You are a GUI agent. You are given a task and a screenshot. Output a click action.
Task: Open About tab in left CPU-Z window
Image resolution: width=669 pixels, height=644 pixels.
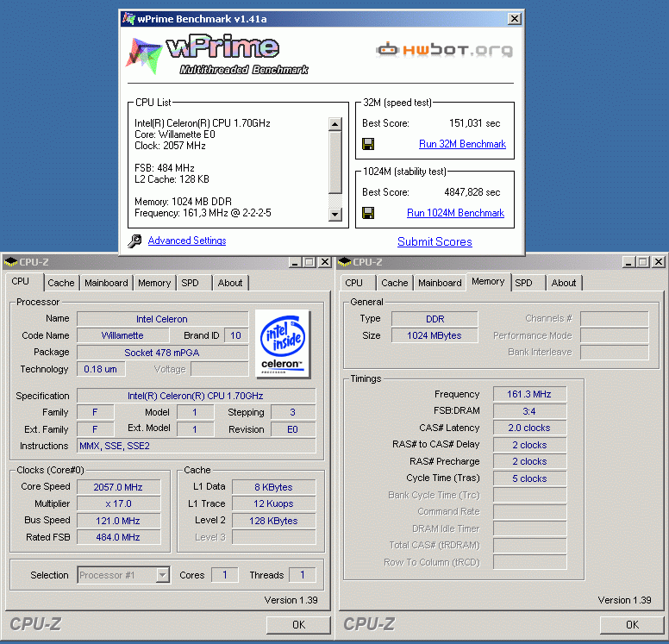pos(230,283)
